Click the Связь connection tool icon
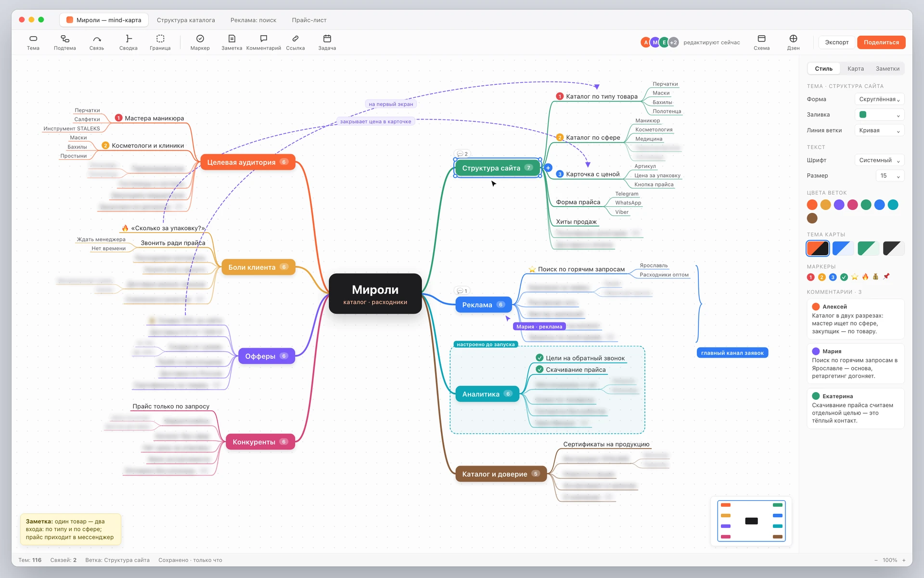Viewport: 924px width, 578px height. coord(97,39)
